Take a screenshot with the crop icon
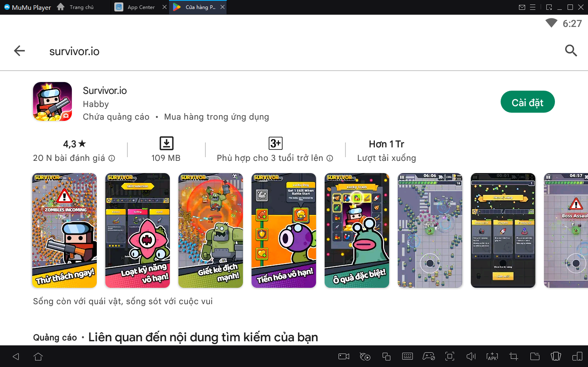Viewport: 588px width, 367px height. [x=514, y=356]
